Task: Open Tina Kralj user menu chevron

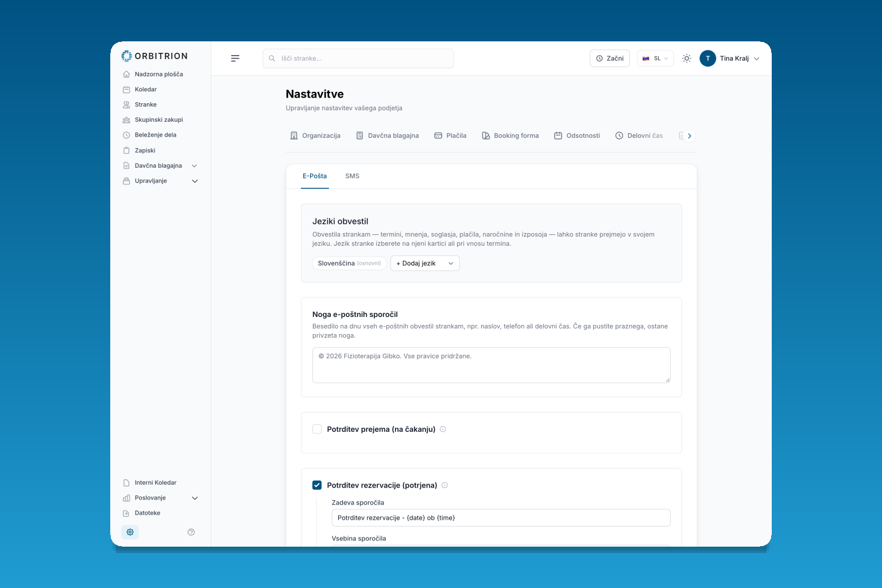Action: coord(757,59)
